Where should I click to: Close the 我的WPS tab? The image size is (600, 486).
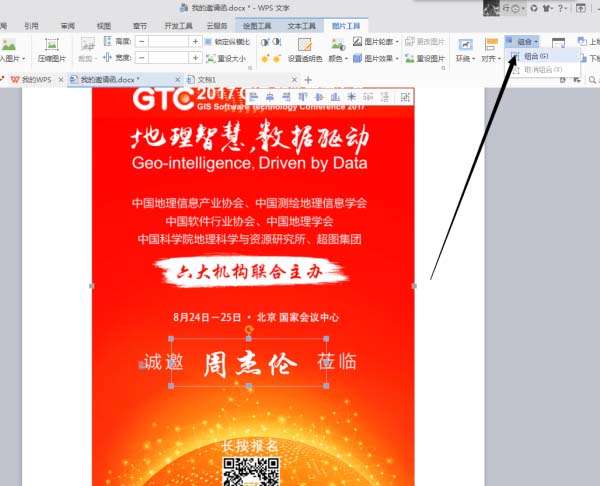click(60, 80)
